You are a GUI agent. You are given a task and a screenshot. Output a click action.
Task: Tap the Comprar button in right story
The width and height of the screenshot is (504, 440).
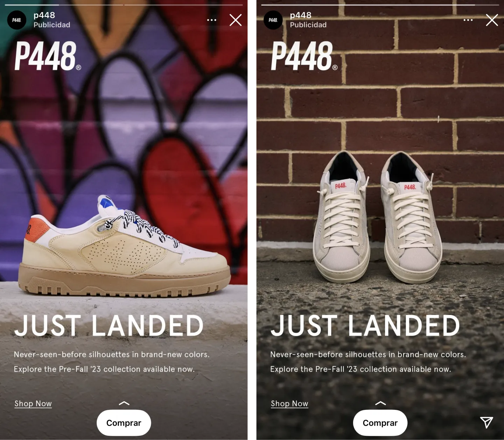click(x=380, y=423)
